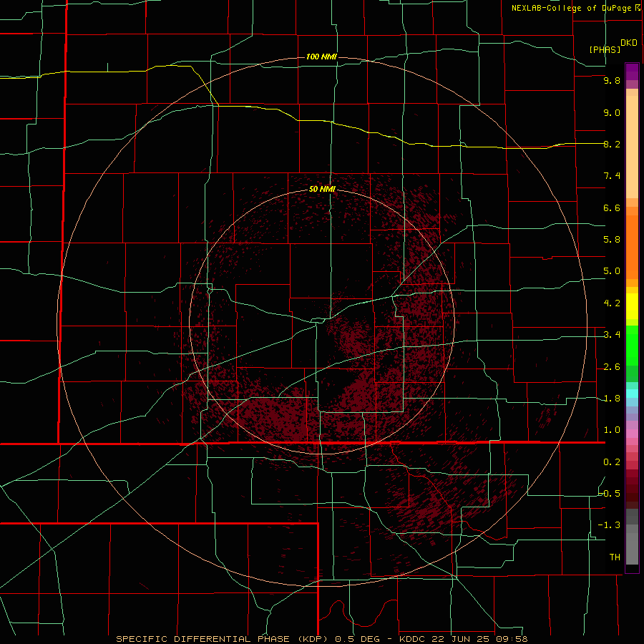Click the 9.0 scale value
Image resolution: width=644 pixels, height=644 pixels.
(x=612, y=112)
